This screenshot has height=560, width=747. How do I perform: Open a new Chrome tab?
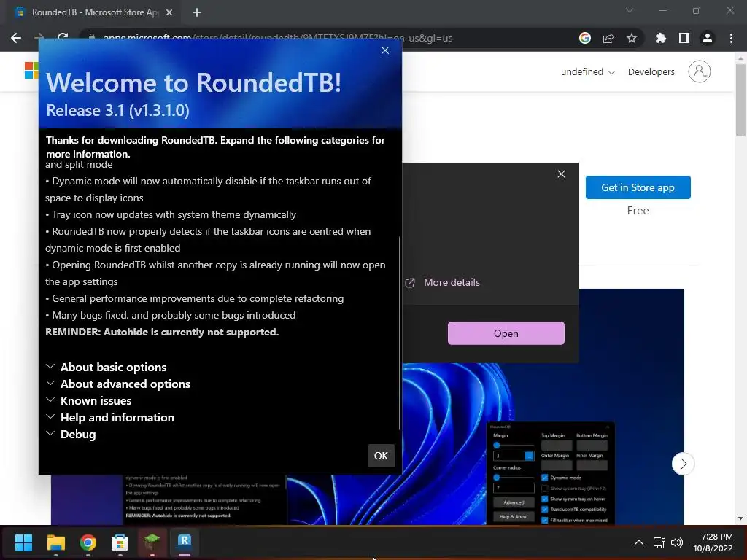(x=197, y=12)
